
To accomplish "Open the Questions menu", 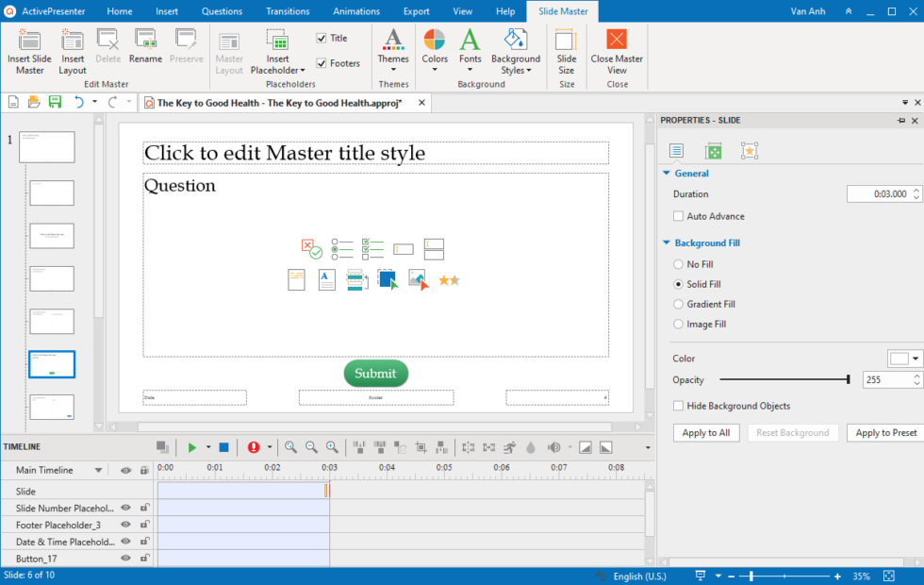I will pyautogui.click(x=222, y=11).
